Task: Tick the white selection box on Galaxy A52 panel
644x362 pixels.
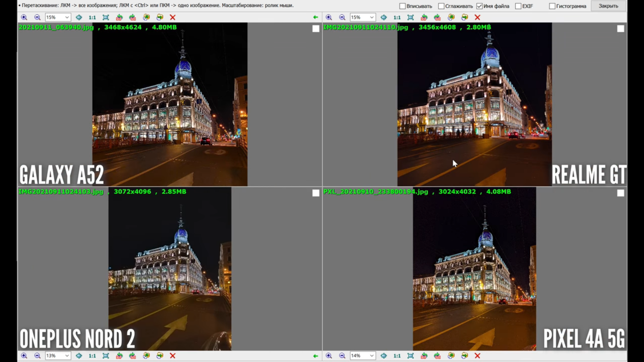Action: click(x=316, y=29)
